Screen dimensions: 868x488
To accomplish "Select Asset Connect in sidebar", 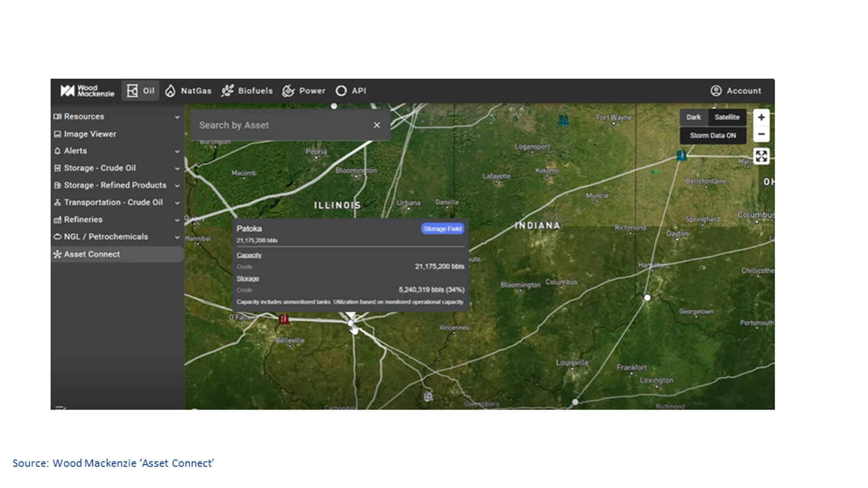I will [x=92, y=254].
